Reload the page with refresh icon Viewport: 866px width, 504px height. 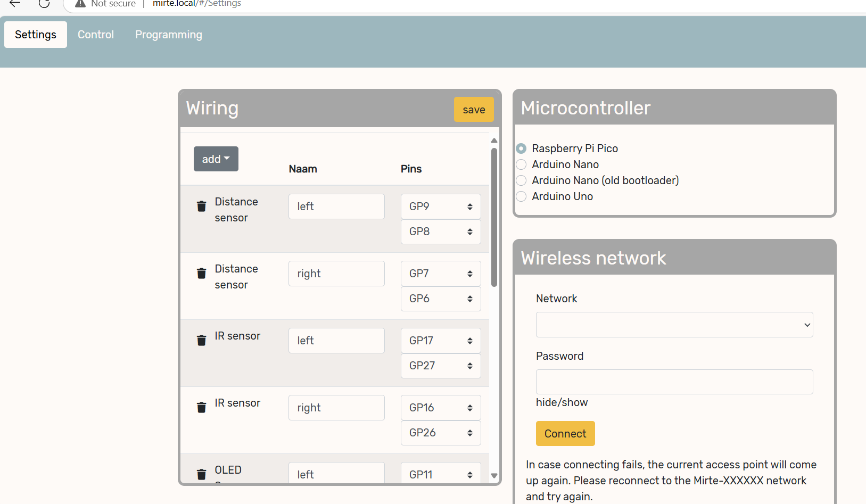tap(44, 4)
